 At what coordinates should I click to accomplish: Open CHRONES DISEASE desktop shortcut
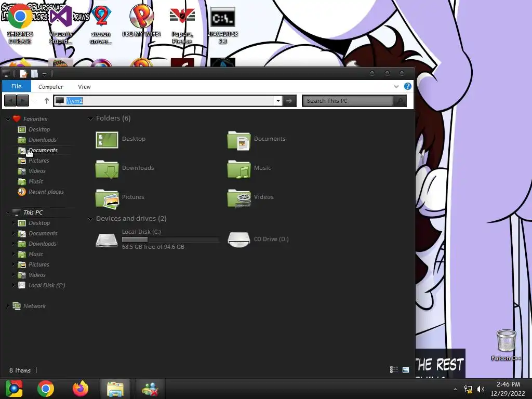20,25
